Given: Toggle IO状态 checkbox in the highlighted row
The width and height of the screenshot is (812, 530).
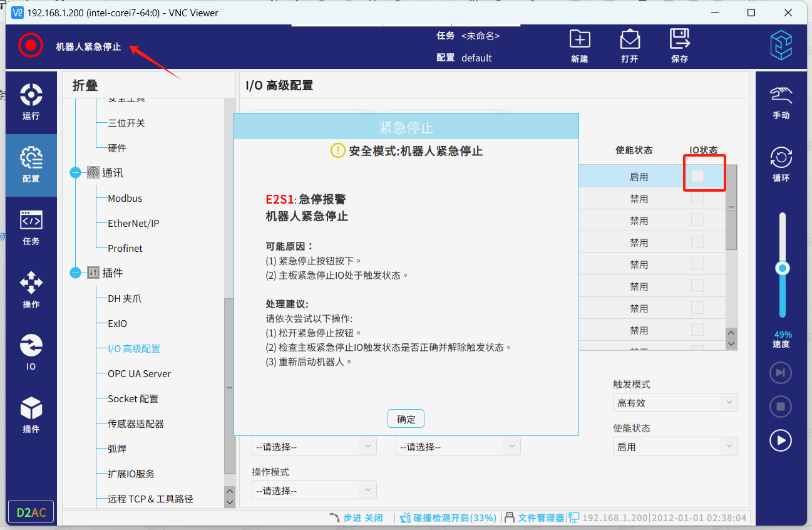Looking at the screenshot, I should pyautogui.click(x=697, y=177).
